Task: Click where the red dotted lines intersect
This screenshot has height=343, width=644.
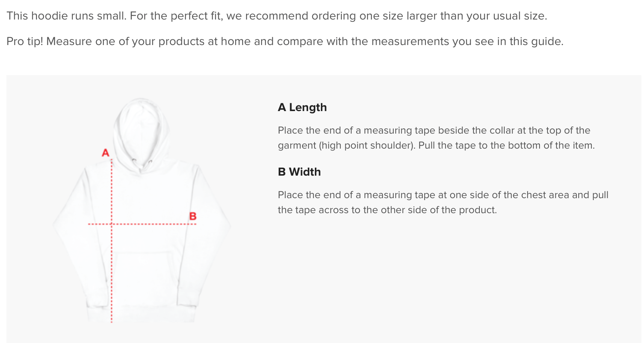Action: [112, 224]
